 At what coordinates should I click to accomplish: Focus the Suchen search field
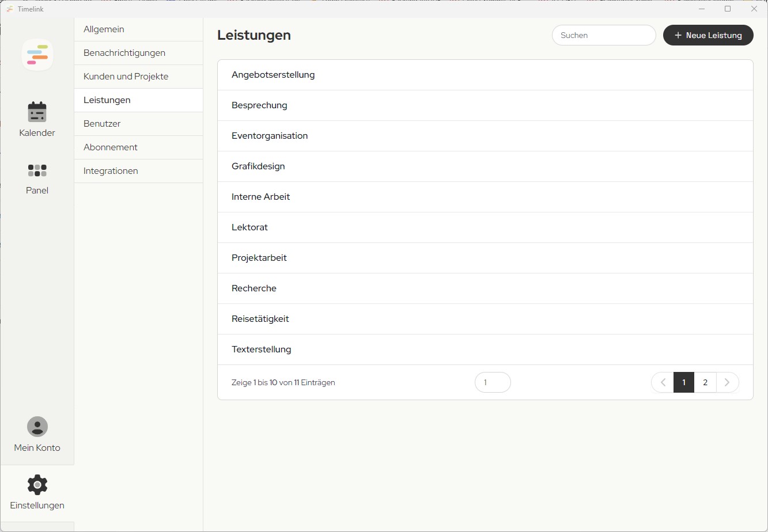(604, 35)
